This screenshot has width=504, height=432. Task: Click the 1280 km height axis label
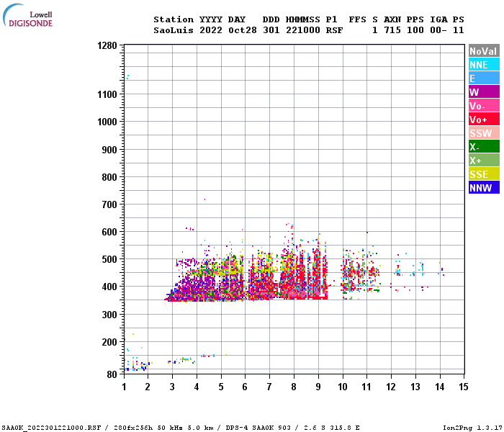107,45
